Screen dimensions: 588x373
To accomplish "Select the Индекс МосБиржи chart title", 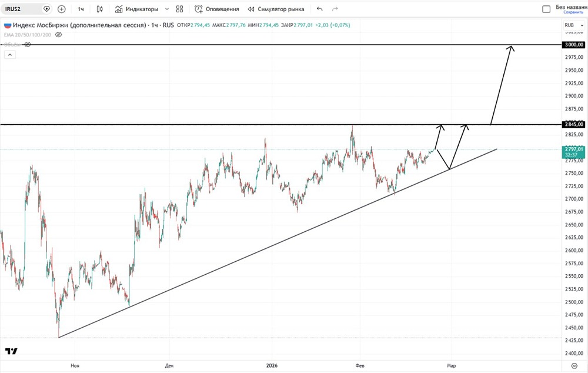I will tap(79, 25).
